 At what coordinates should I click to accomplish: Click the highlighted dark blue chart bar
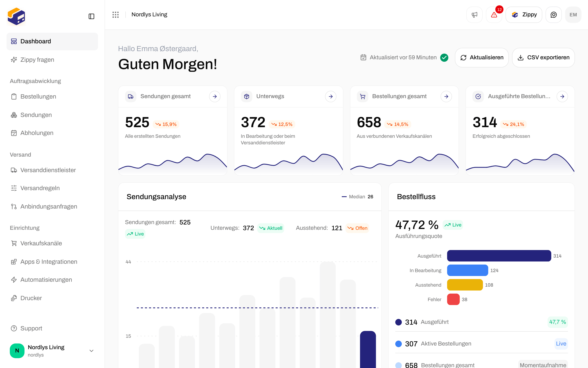[368, 350]
